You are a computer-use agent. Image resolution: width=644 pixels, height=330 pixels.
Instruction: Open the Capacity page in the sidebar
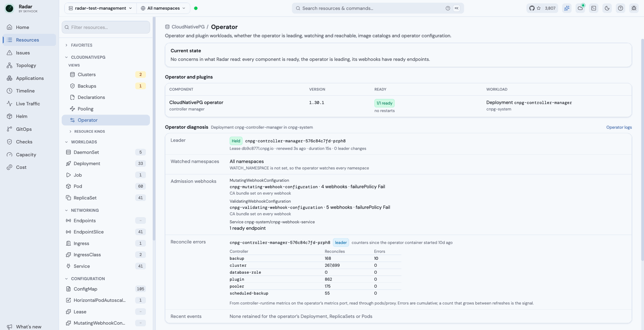point(29,154)
